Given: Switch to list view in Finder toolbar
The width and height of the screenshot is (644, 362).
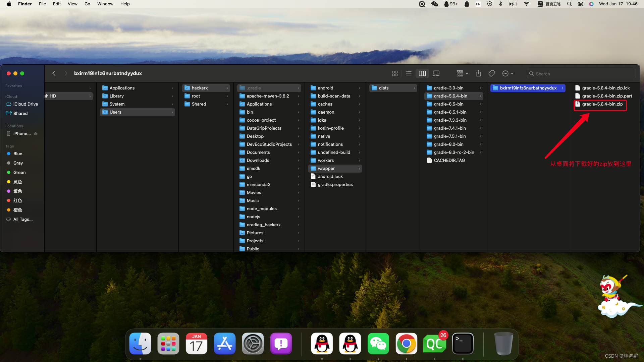Looking at the screenshot, I should pyautogui.click(x=409, y=73).
